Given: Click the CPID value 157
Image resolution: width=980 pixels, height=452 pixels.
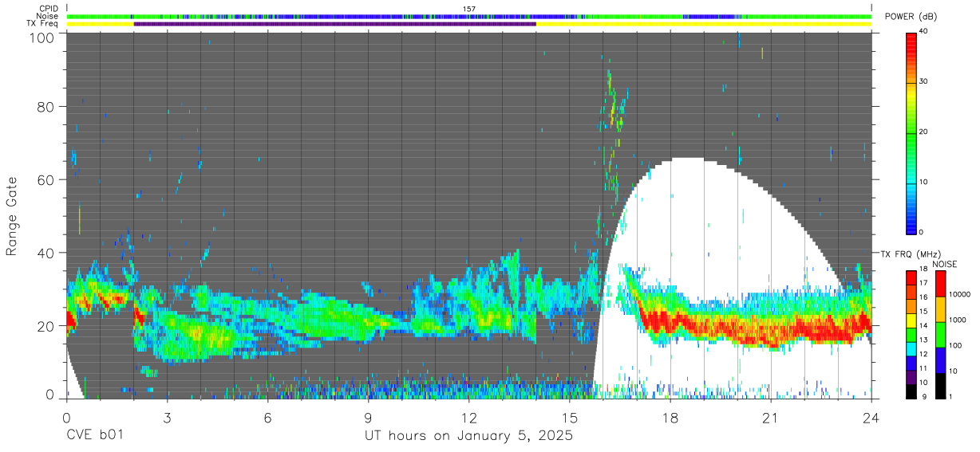Looking at the screenshot, I should click(469, 9).
